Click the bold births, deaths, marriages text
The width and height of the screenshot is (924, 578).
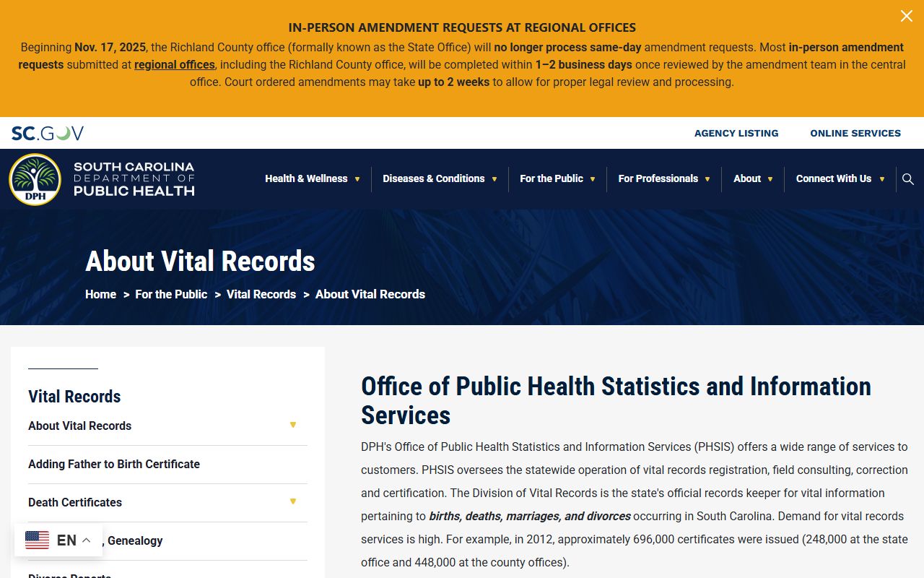pyautogui.click(x=530, y=516)
